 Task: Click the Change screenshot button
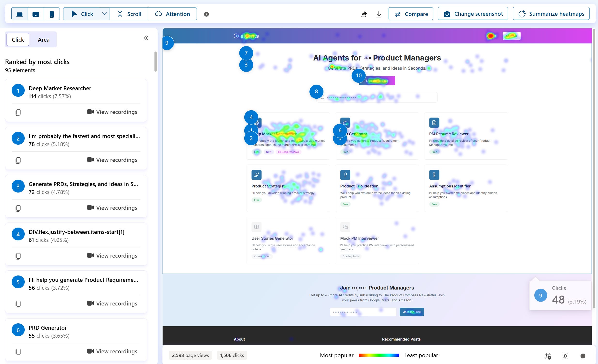click(473, 14)
